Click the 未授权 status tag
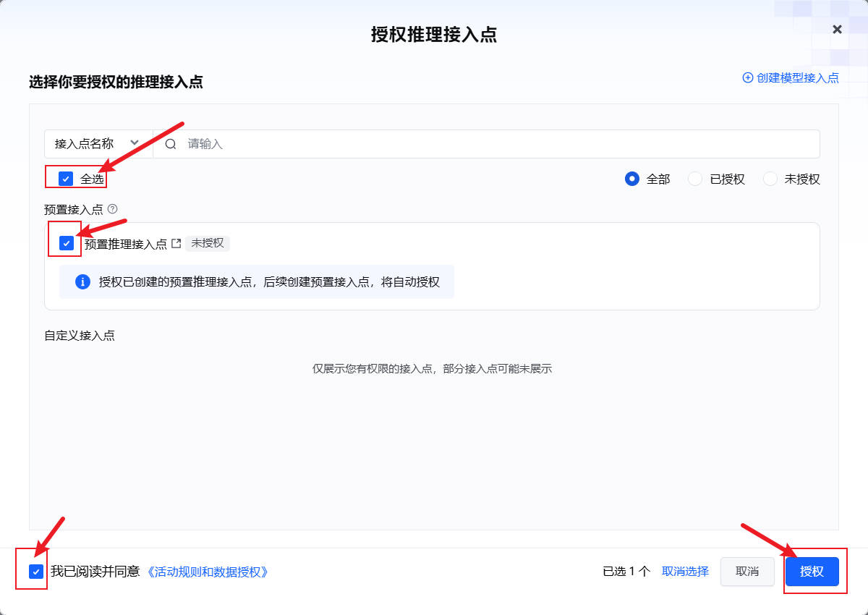Viewport: 868px width, 615px height. (x=208, y=243)
